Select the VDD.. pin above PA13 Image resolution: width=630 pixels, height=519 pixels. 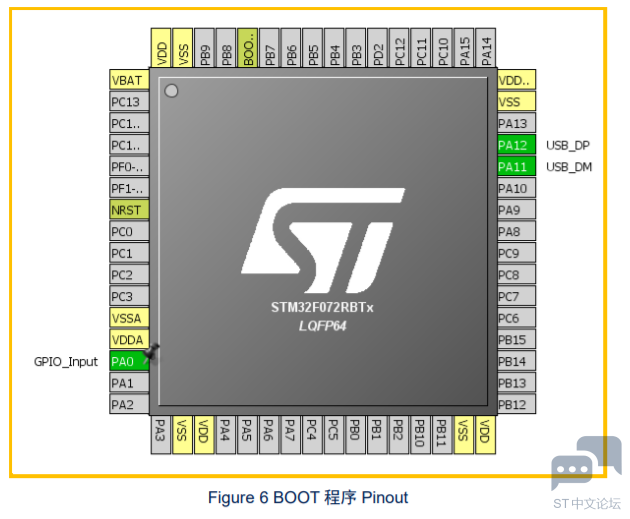[516, 80]
